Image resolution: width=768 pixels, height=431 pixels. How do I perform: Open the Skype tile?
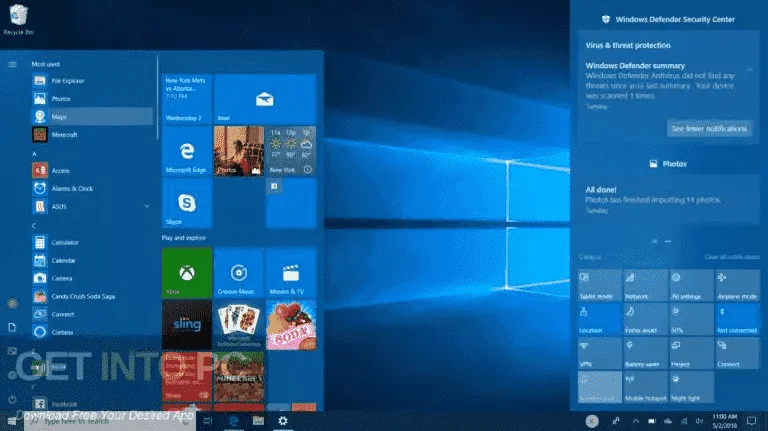[187, 203]
